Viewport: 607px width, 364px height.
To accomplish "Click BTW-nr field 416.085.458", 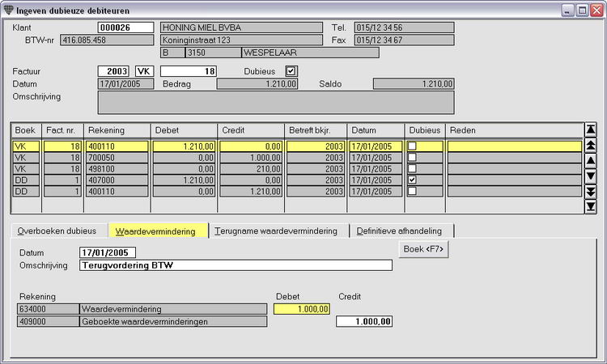I will [107, 40].
